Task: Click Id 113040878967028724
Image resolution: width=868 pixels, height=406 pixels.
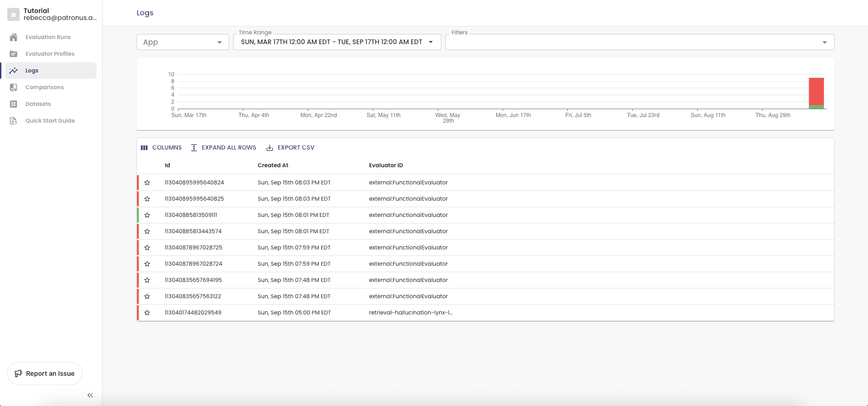Action: point(194,264)
